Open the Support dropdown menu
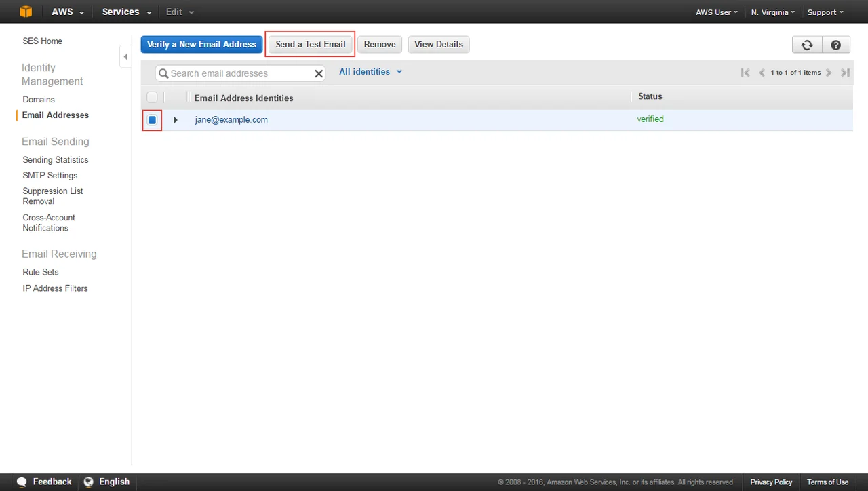Viewport: 868px width, 491px height. [825, 12]
